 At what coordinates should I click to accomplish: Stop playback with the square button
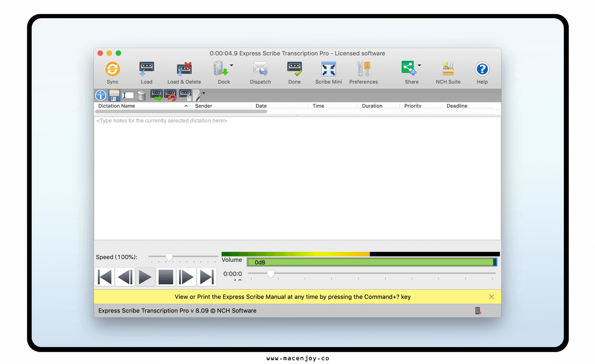coord(166,277)
